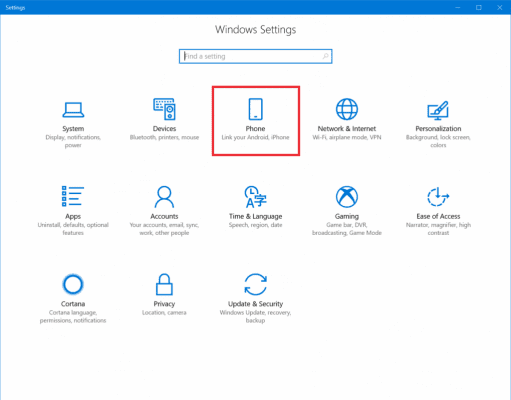Viewport: 511px width, 400px height.
Task: Open the Cortana circle icon
Action: point(73,284)
